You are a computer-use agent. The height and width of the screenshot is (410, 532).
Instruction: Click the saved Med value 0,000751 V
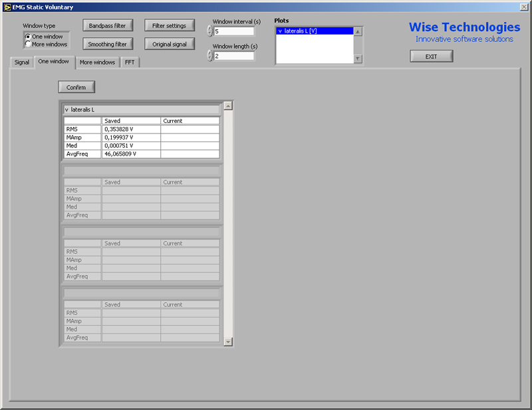tap(131, 146)
